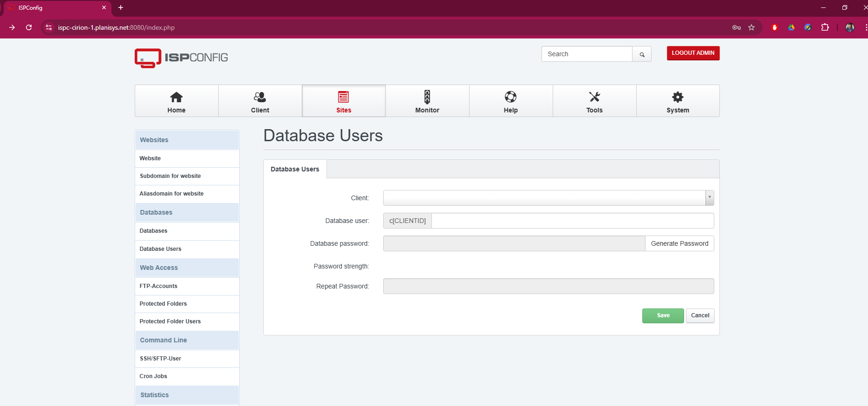Open Cron Jobs sidebar entry
The height and width of the screenshot is (406, 868).
point(187,376)
